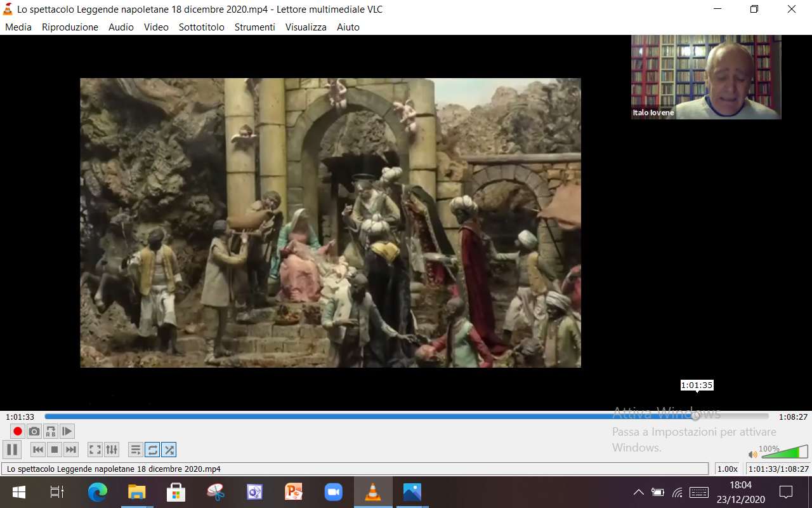Launch Microsoft Edge from taskbar

coord(98,492)
